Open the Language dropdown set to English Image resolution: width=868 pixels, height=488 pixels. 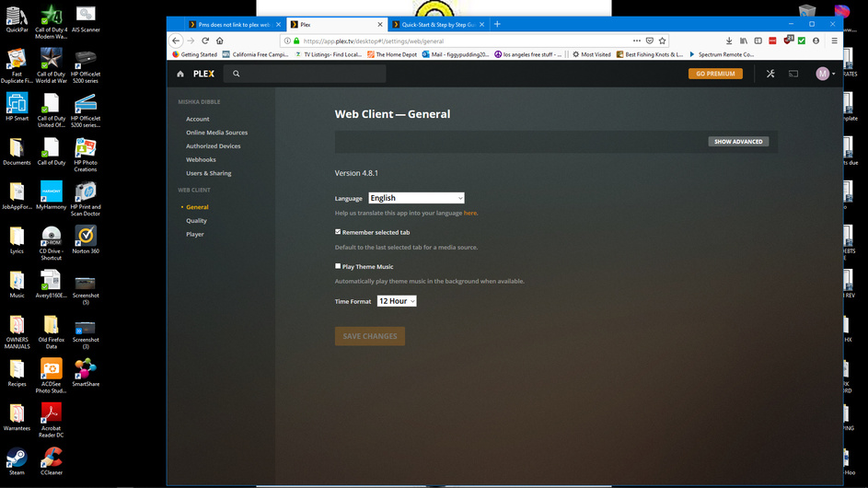click(x=416, y=198)
